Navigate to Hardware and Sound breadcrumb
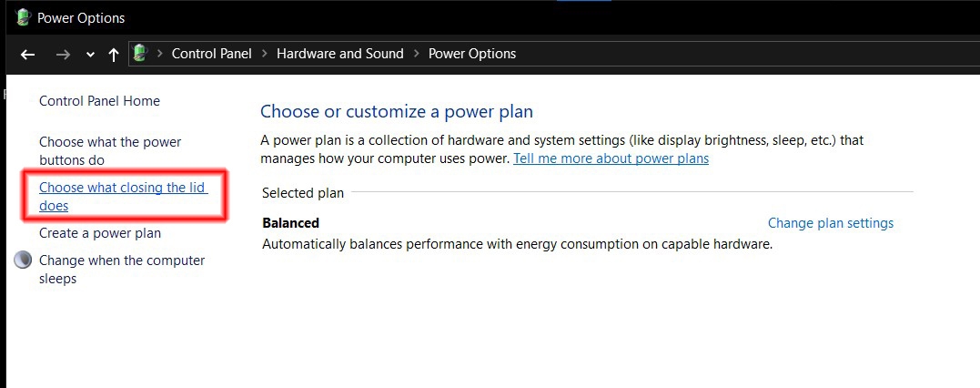 point(340,54)
